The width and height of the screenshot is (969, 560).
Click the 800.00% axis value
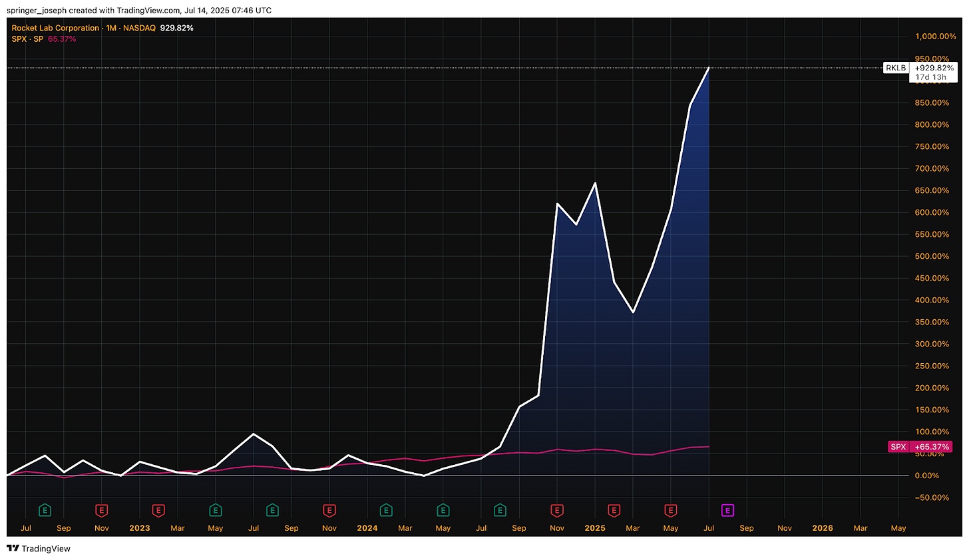point(932,124)
